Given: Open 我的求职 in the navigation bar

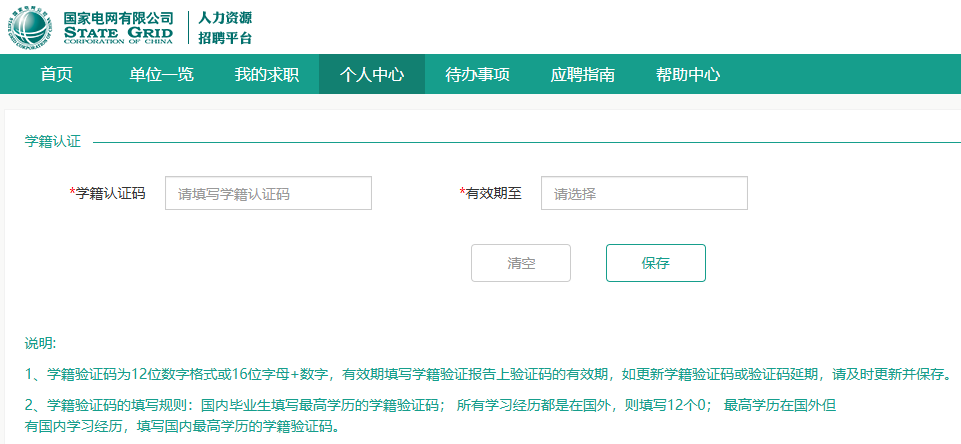Looking at the screenshot, I should [266, 75].
